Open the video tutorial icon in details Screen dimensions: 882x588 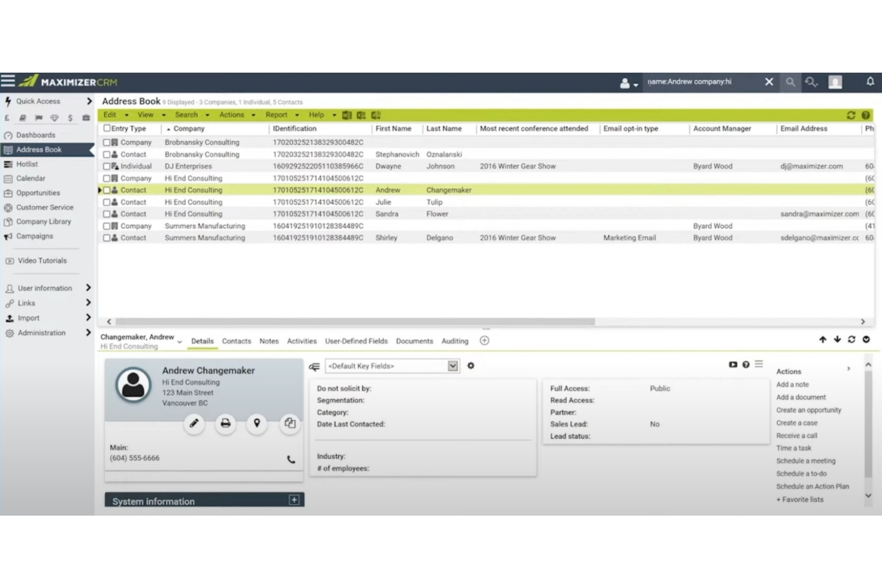[x=733, y=365]
